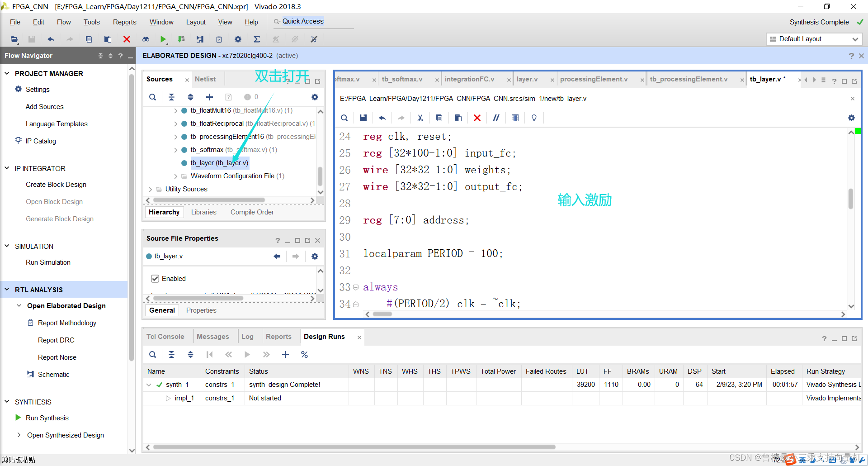
Task: Select tb_layer (tb_layer.v) in Sources
Action: tap(219, 163)
